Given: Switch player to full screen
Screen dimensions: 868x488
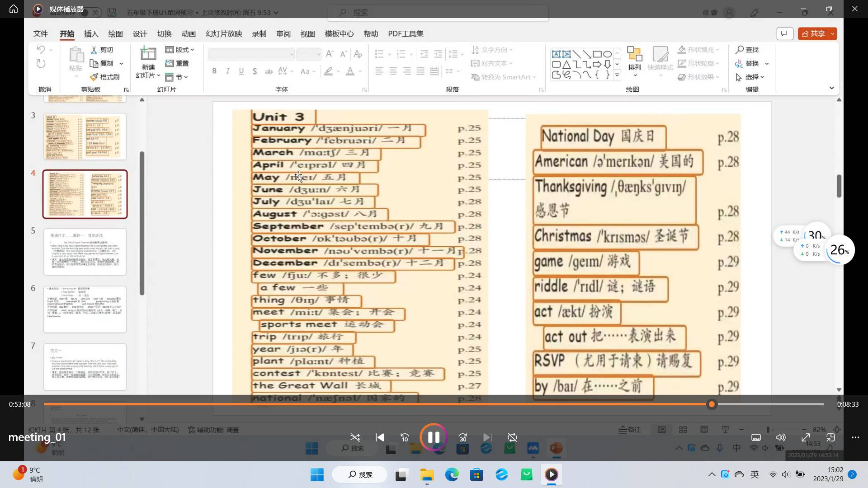Looking at the screenshot, I should (806, 437).
